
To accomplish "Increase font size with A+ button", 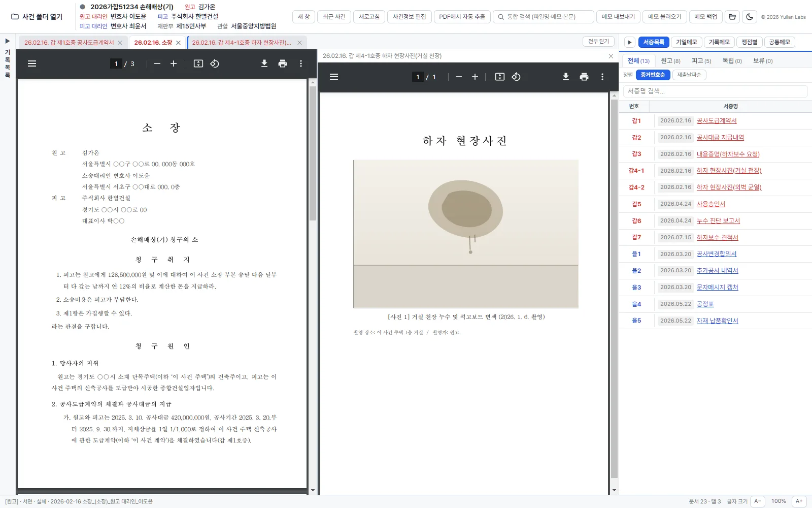I will 799,501.
